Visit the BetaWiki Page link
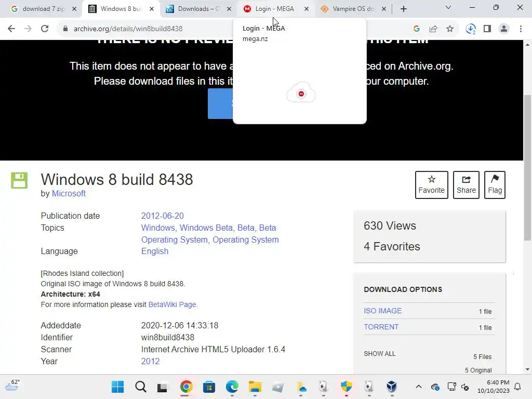 [x=172, y=304]
